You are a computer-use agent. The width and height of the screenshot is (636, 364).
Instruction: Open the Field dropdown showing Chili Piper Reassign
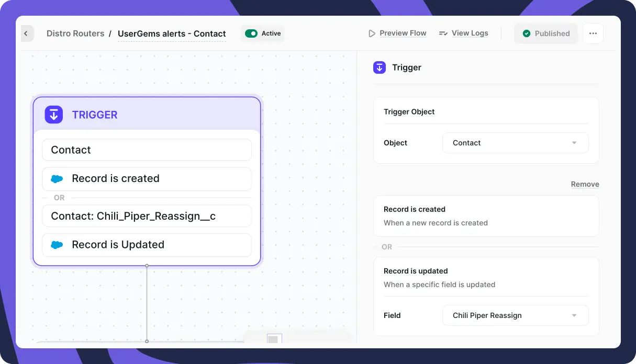click(516, 315)
